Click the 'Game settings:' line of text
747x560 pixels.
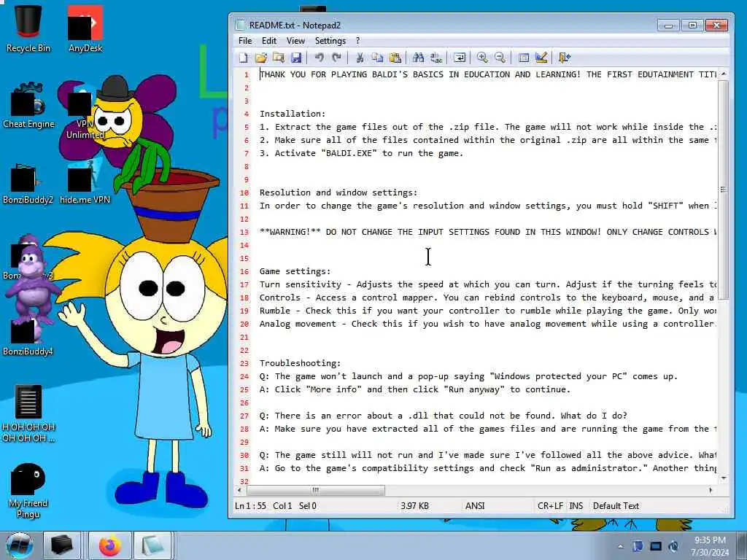(x=295, y=271)
